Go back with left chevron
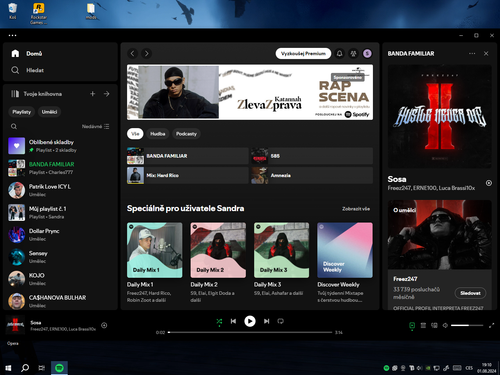The width and height of the screenshot is (500, 375). click(133, 53)
